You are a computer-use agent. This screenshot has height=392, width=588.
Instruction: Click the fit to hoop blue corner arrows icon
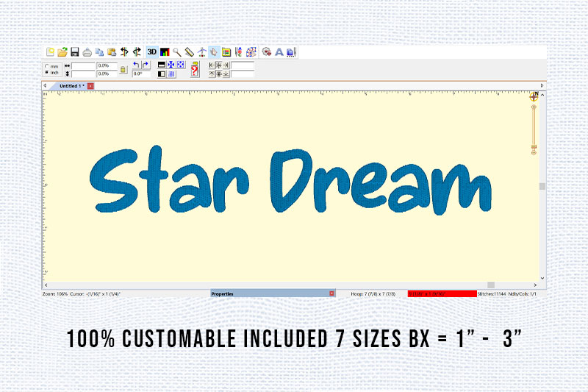coord(180,65)
